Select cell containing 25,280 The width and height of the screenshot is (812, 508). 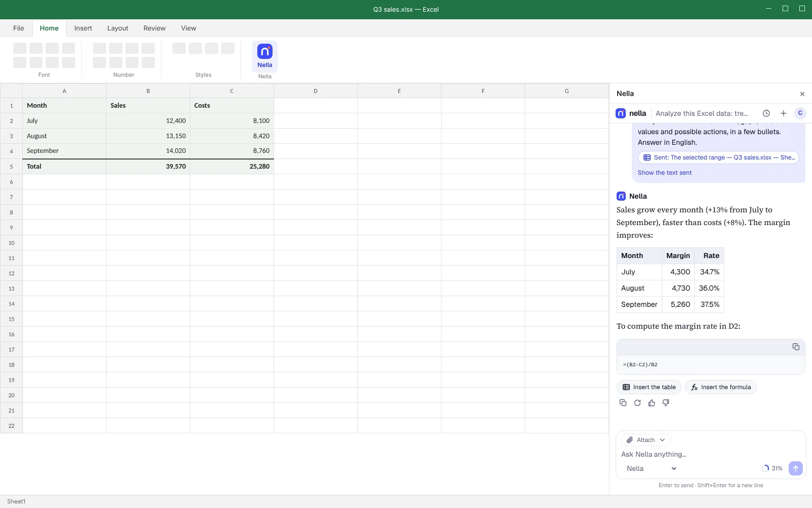coord(232,166)
